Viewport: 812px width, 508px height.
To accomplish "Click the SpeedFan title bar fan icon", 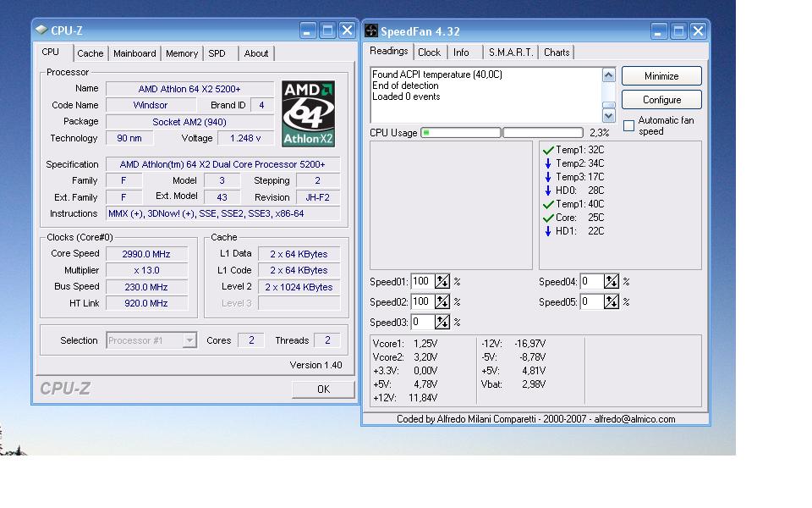I will tap(370, 30).
